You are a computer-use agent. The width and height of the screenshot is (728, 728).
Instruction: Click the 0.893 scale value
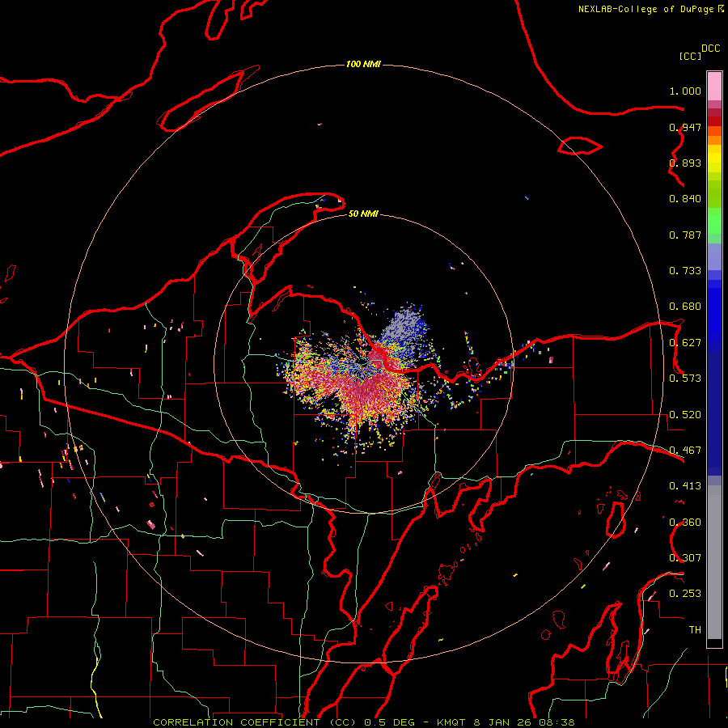(x=685, y=163)
